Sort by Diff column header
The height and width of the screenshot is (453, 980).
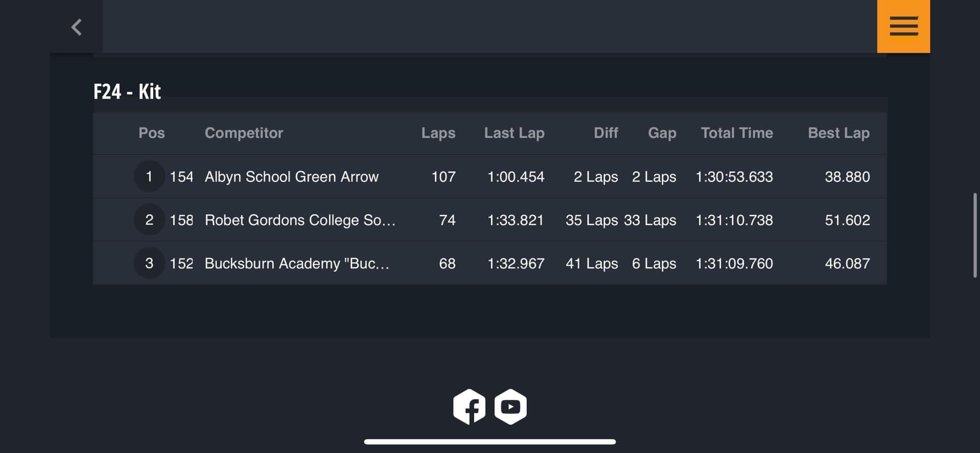point(605,133)
